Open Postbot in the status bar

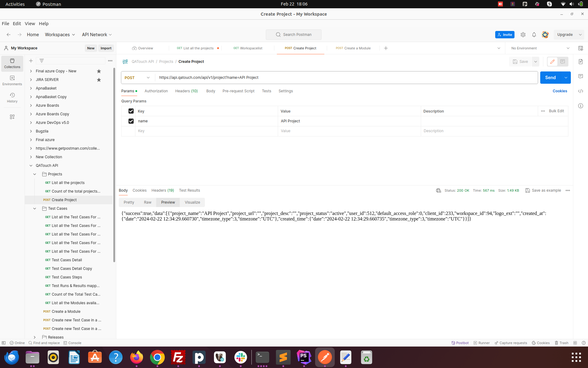tap(460, 343)
